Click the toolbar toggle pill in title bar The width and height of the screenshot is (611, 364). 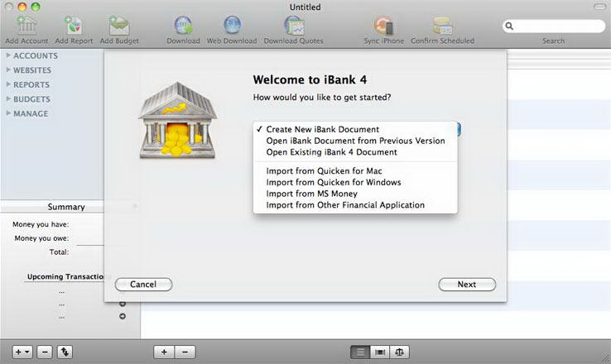point(599,7)
